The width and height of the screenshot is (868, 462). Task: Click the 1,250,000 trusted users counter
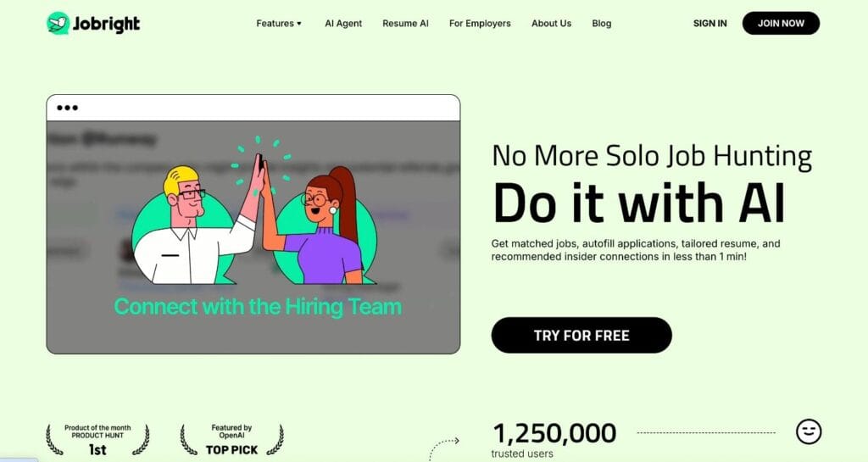[x=554, y=440]
